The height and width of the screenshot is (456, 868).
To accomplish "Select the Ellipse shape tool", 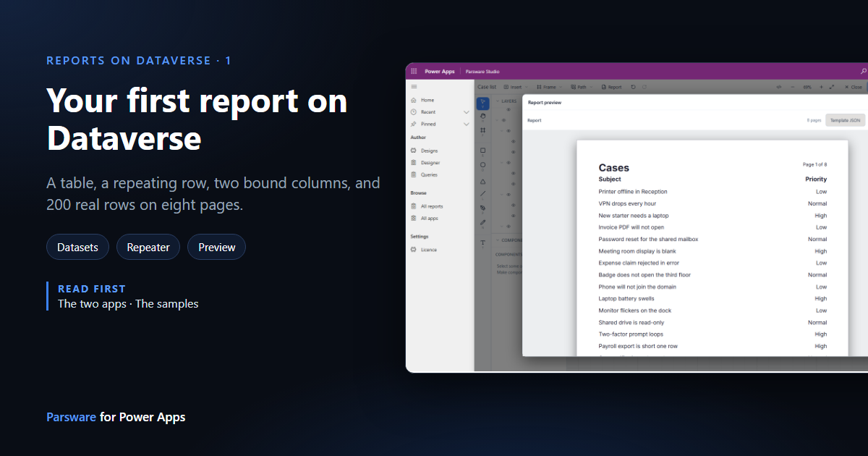I will click(483, 165).
